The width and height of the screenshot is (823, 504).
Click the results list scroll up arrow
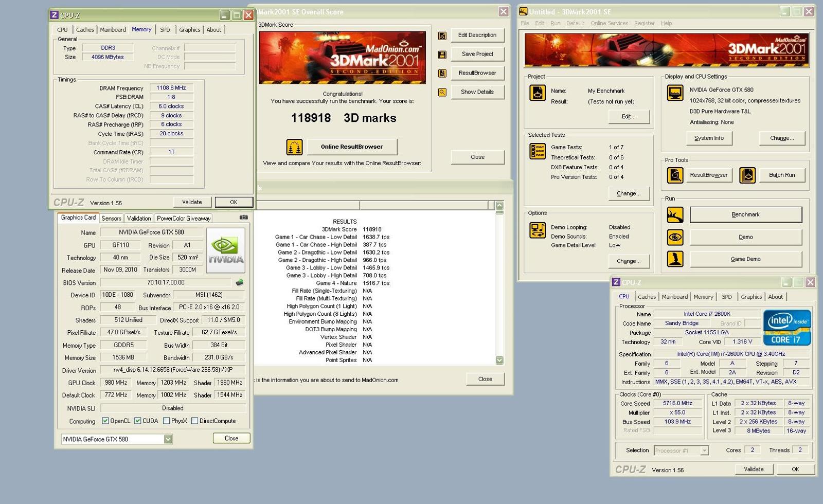(499, 205)
